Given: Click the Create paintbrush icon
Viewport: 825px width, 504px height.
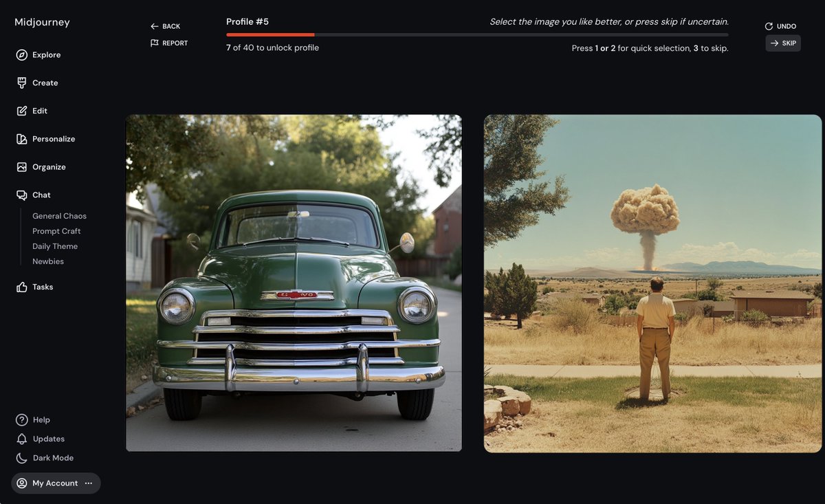Looking at the screenshot, I should point(22,83).
